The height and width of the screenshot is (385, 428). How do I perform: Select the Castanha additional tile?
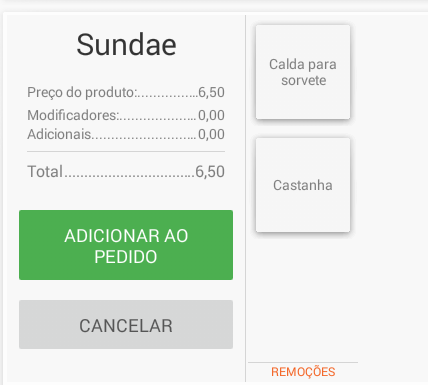(303, 185)
